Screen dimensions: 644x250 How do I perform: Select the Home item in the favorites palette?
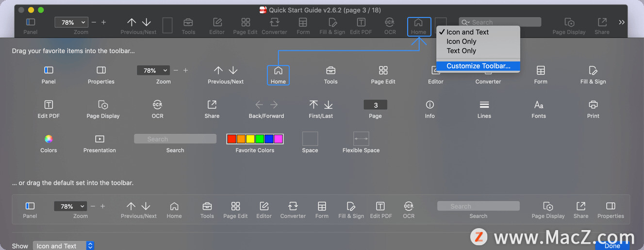(x=278, y=75)
